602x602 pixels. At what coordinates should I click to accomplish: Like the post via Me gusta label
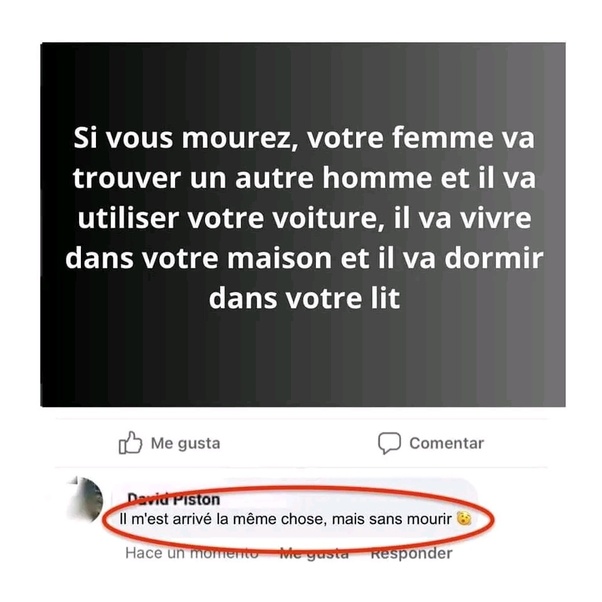(185, 443)
